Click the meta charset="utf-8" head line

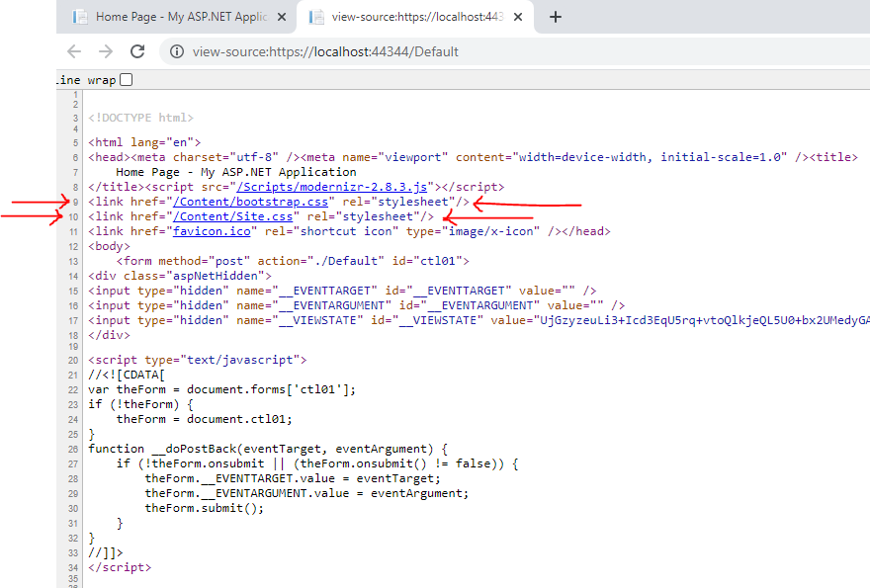pyautogui.click(x=473, y=157)
